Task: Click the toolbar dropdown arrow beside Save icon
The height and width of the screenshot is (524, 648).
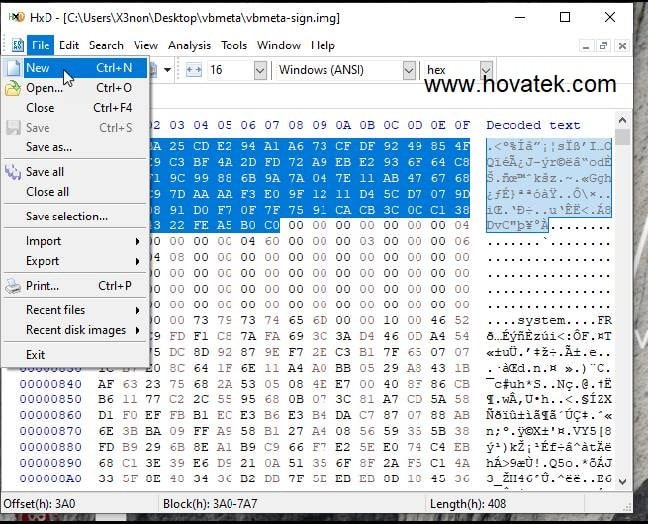Action: (167, 70)
